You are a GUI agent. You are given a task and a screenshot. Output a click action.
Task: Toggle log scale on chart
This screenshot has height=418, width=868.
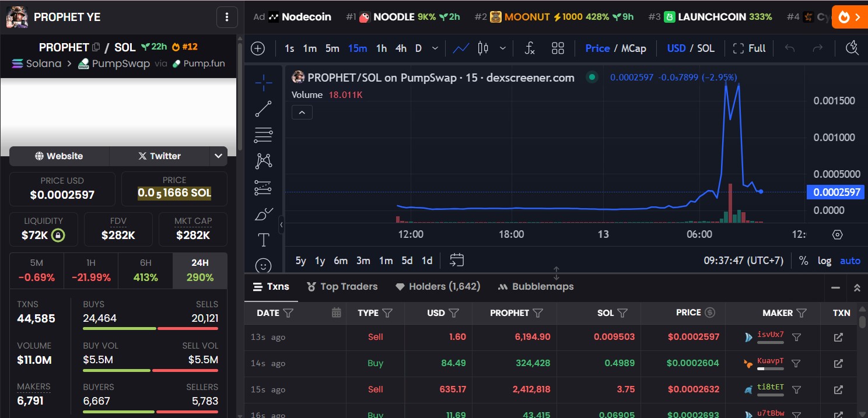coord(824,261)
